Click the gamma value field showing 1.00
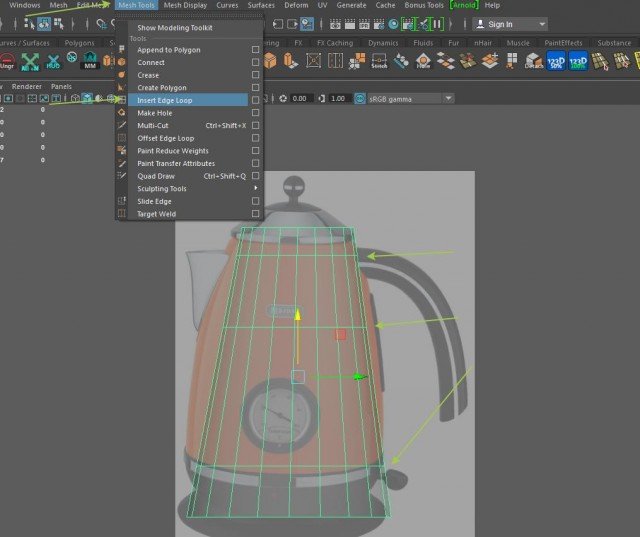The image size is (640, 537). pos(338,98)
